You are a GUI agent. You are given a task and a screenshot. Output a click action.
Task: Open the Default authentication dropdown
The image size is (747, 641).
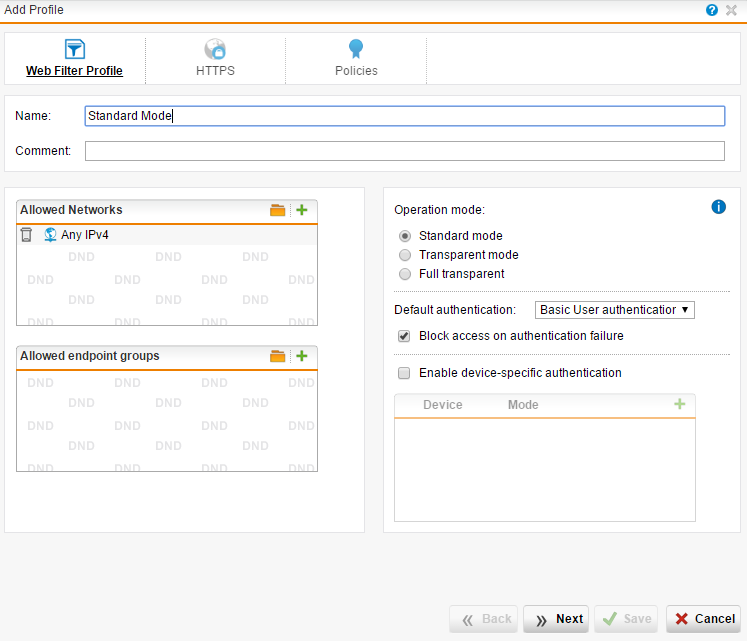(x=615, y=310)
